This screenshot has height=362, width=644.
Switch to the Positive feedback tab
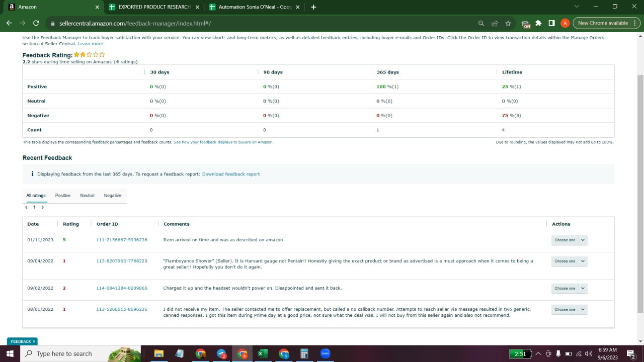pyautogui.click(x=63, y=196)
